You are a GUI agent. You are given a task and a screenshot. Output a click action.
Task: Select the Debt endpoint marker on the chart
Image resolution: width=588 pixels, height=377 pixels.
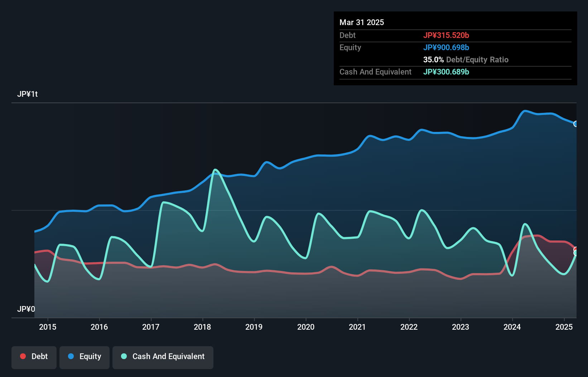576,249
